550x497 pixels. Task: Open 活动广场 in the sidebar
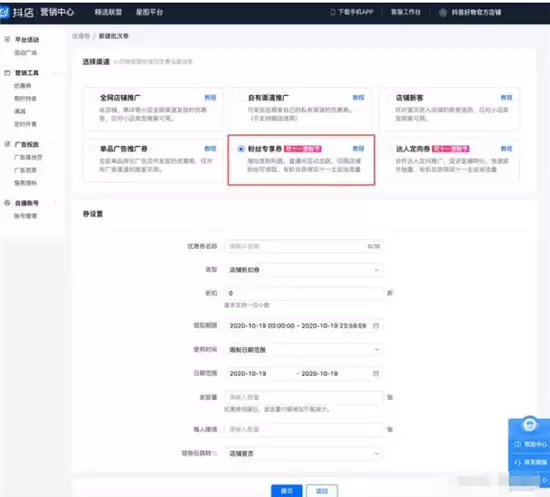[25, 53]
